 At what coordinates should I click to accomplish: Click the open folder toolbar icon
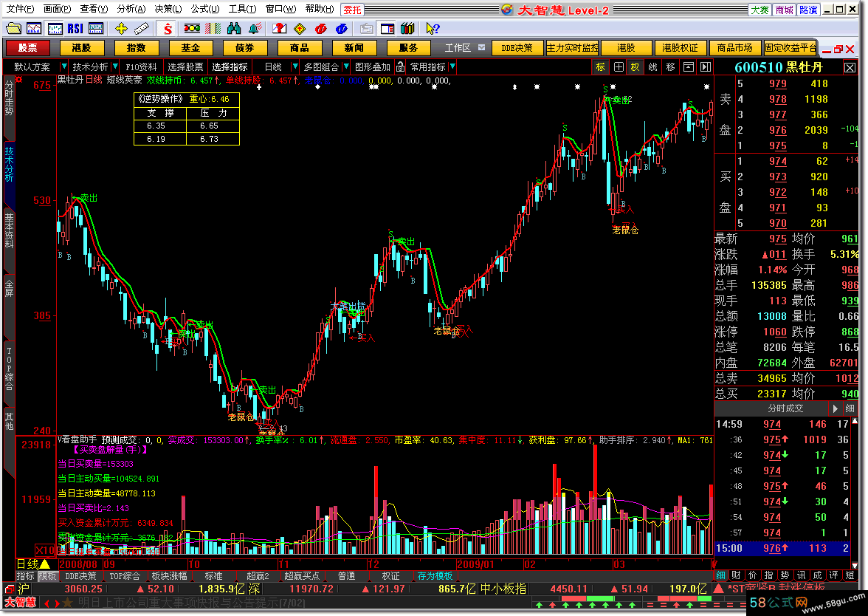[x=14, y=28]
